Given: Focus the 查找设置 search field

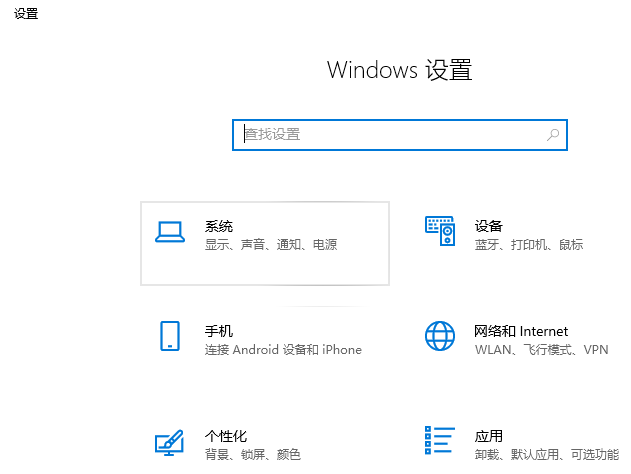Looking at the screenshot, I should point(390,134).
